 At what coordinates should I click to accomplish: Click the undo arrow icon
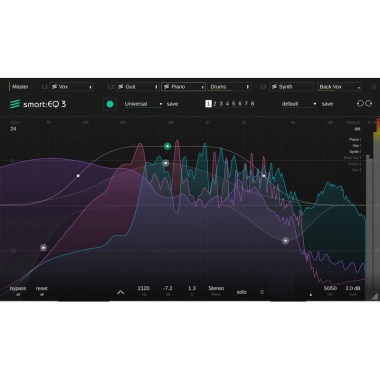click(360, 104)
